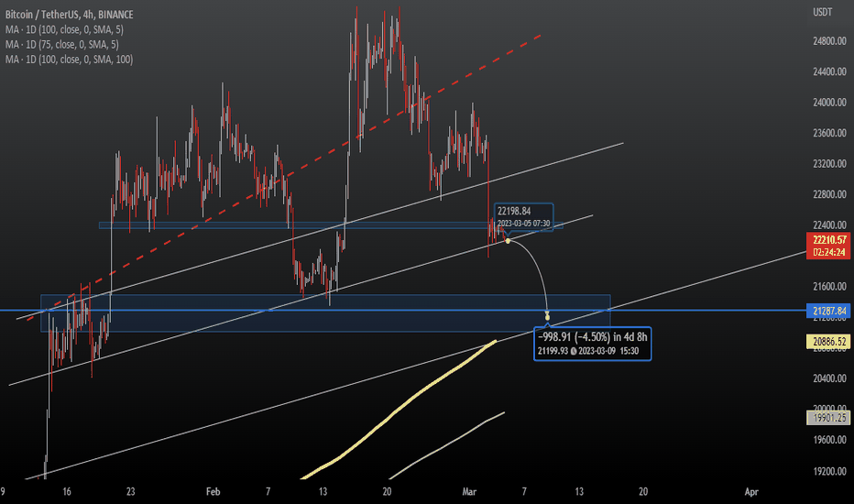Click the gray MA price label 19901.25
The height and width of the screenshot is (504, 854).
[x=827, y=418]
